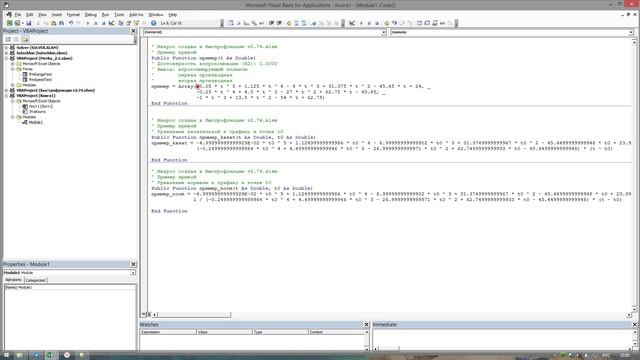The height and width of the screenshot is (360, 640).
Task: Open the Debug menu
Action: (x=91, y=15)
